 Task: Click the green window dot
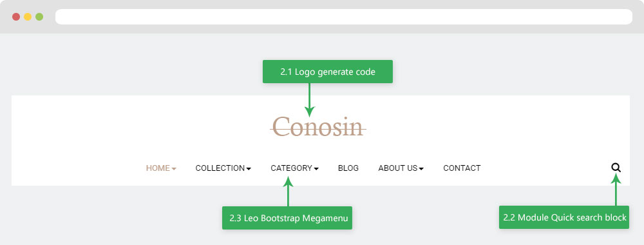tap(39, 17)
